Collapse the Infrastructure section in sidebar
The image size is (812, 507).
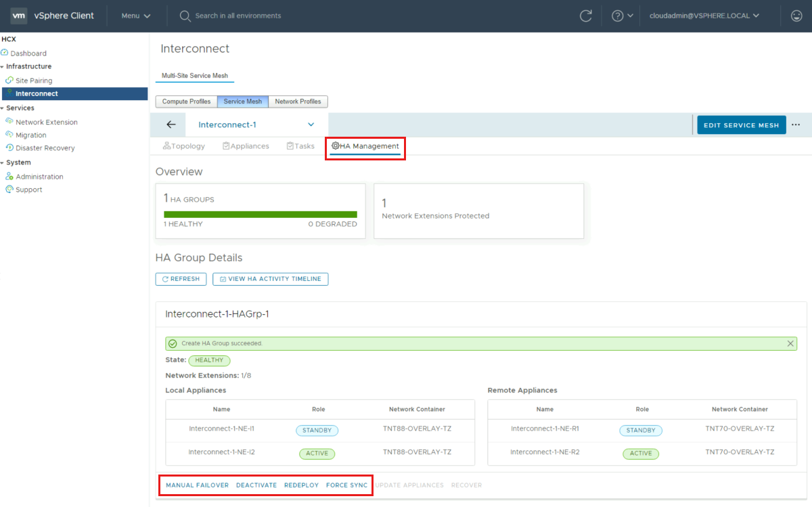pos(3,67)
